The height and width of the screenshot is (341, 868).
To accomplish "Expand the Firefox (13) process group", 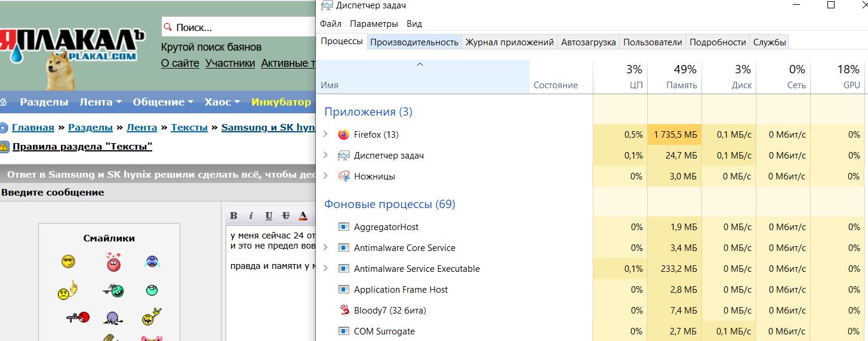I will click(325, 135).
